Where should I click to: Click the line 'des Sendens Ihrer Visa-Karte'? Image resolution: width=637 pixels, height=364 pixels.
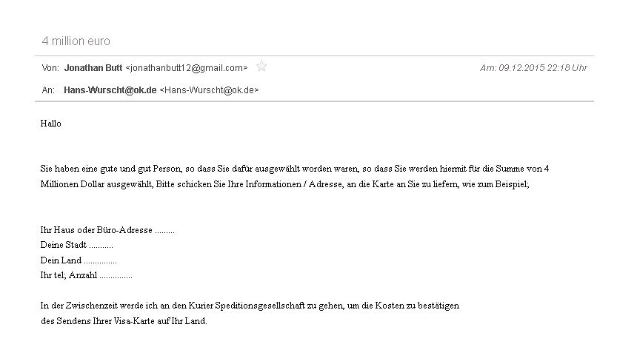click(124, 321)
